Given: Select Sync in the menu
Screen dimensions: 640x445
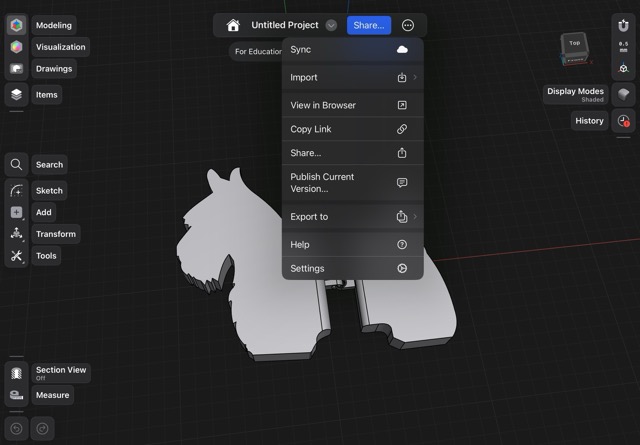Looking at the screenshot, I should tap(353, 50).
